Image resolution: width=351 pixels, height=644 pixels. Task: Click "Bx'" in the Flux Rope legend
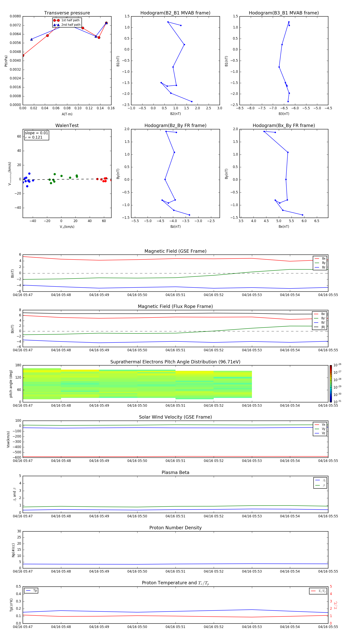pos(320,314)
